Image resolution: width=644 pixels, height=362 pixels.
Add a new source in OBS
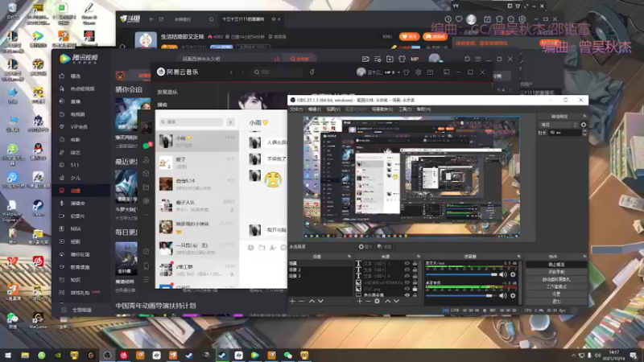[359, 301]
